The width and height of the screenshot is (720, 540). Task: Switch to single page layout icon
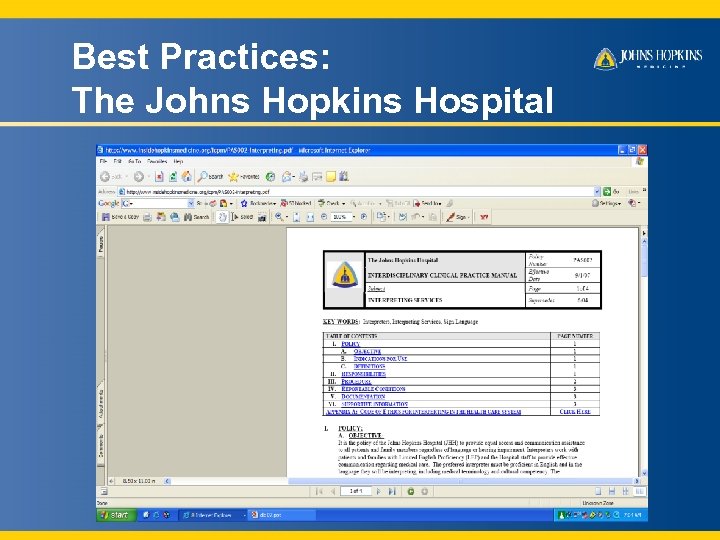pos(598,492)
